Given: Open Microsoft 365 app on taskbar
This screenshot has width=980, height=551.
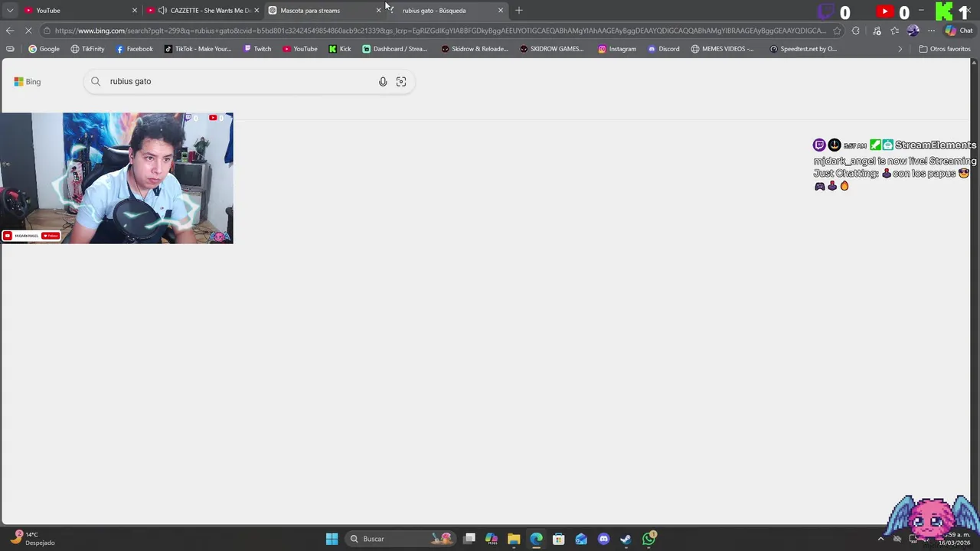Looking at the screenshot, I should pos(492,539).
